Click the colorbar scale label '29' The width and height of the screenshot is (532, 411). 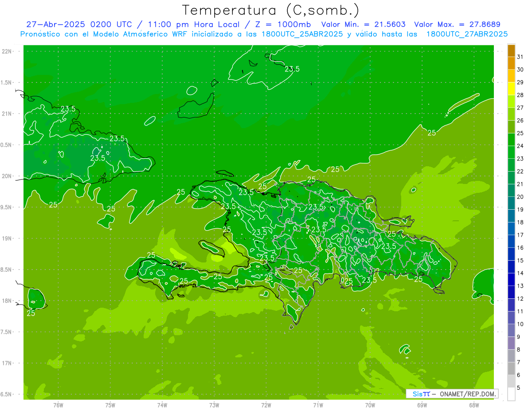[x=520, y=82]
